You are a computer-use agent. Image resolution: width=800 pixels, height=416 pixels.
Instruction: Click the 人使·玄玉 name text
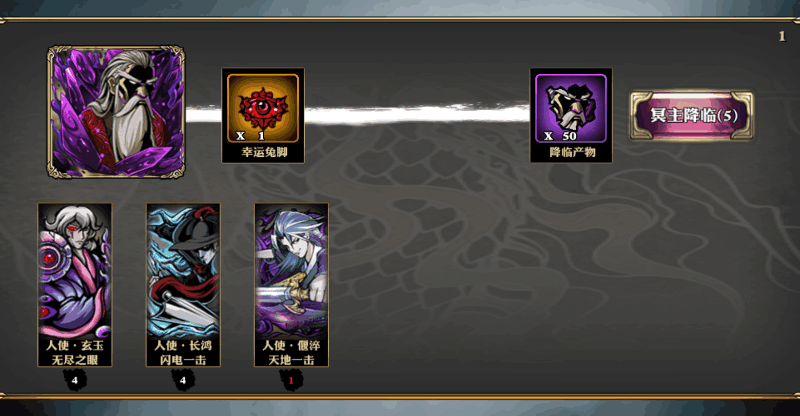click(75, 346)
